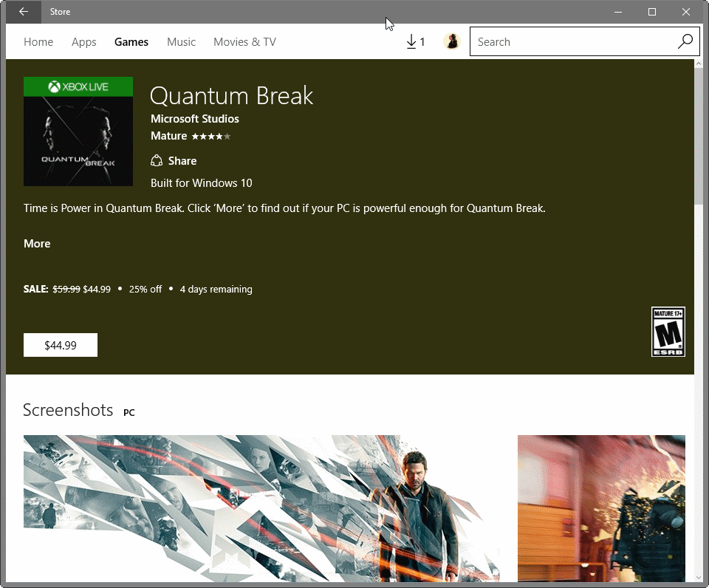This screenshot has height=588, width=709.
Task: Buy the game for $44.99
Action: 61,345
